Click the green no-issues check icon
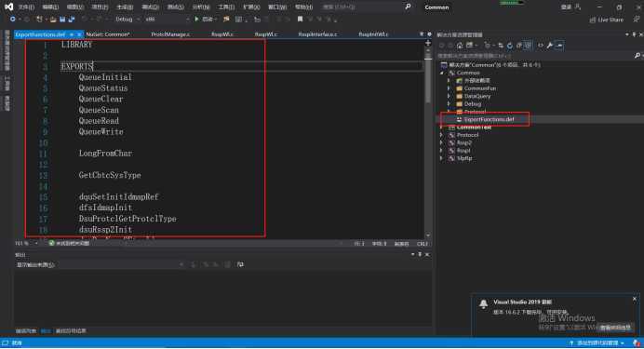This screenshot has height=349, width=644. 52,243
